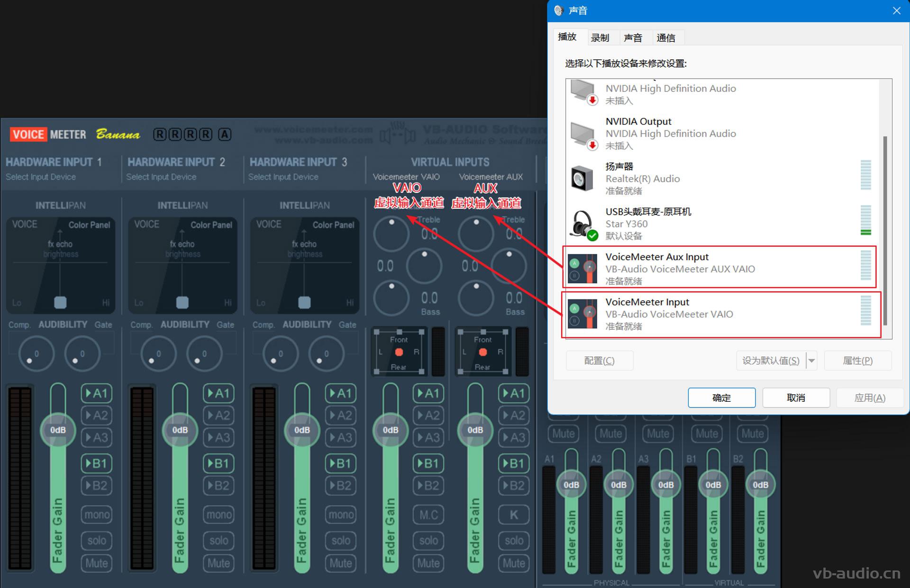Toggle B2 routing on Voicemeeter AUX strip
This screenshot has height=588, width=910.
514,485
